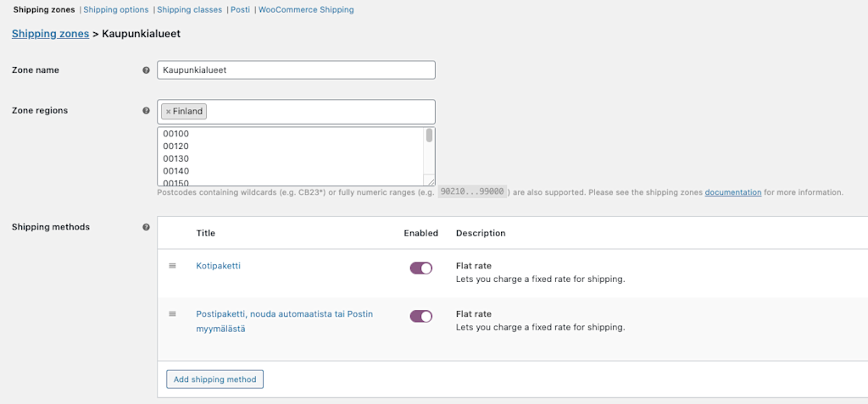
Task: Open the Kotipaketti shipping method settings
Action: 218,266
